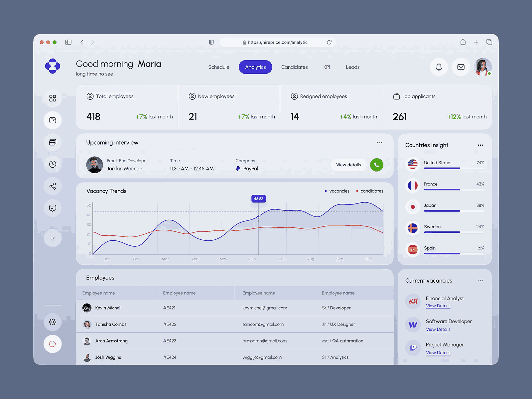Click browser share icon

pos(463,42)
